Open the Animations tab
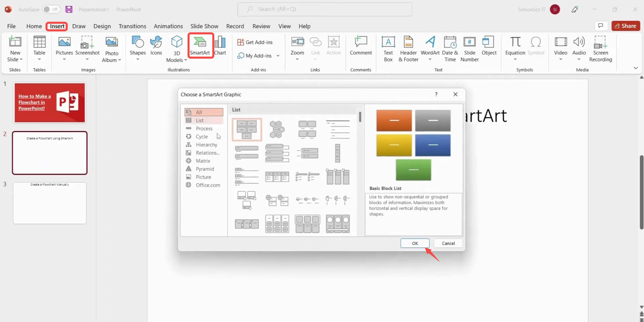This screenshot has height=322, width=644. [x=168, y=26]
